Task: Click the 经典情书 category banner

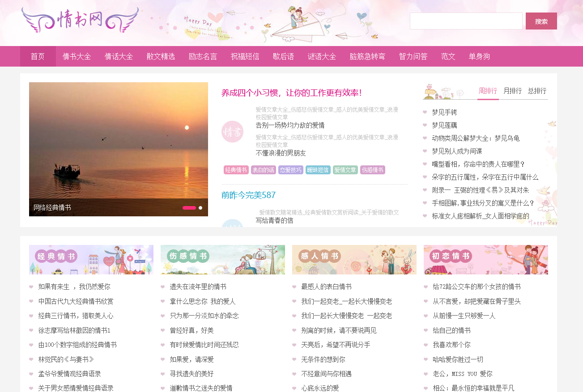Action: point(91,260)
